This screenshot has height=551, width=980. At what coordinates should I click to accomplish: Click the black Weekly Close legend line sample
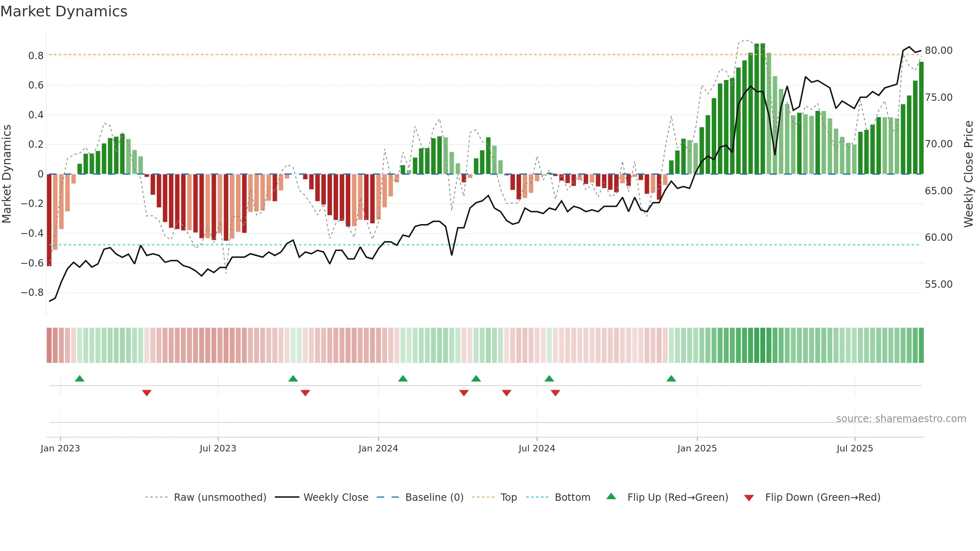[x=287, y=497]
